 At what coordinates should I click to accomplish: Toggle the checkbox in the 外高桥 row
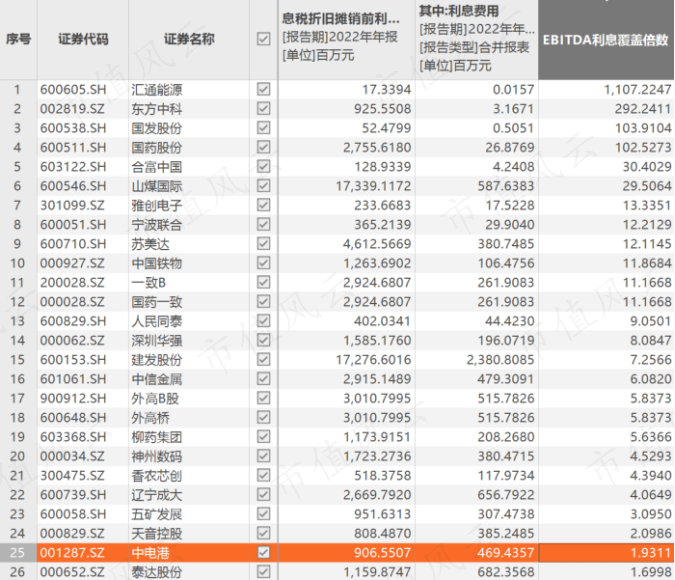[x=263, y=417]
